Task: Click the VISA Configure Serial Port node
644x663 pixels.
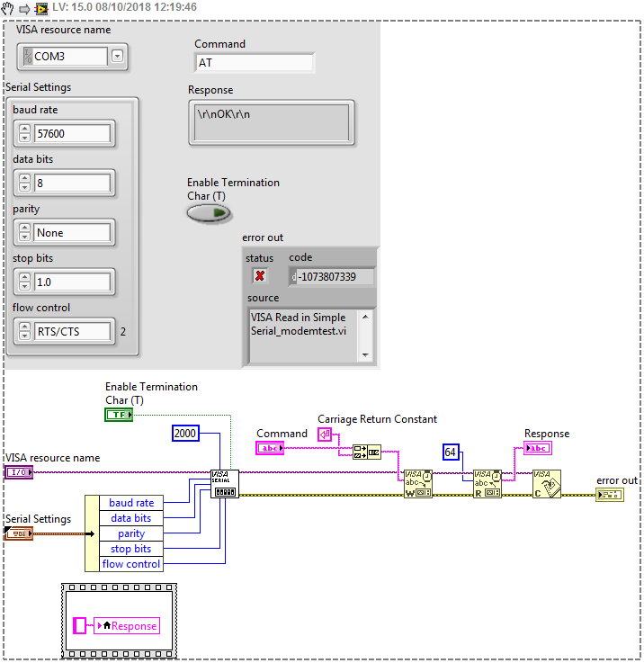Action: [225, 484]
